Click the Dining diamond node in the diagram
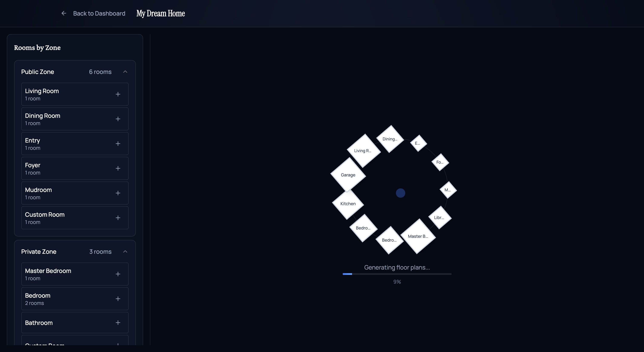 click(x=390, y=139)
